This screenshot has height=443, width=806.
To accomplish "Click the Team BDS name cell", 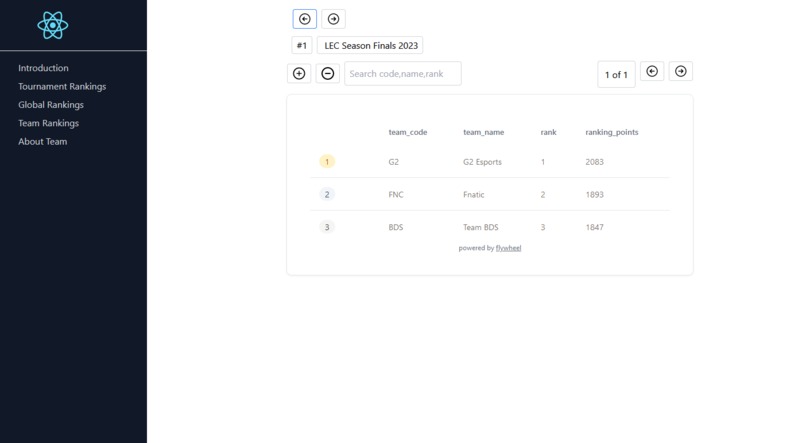I will (481, 227).
